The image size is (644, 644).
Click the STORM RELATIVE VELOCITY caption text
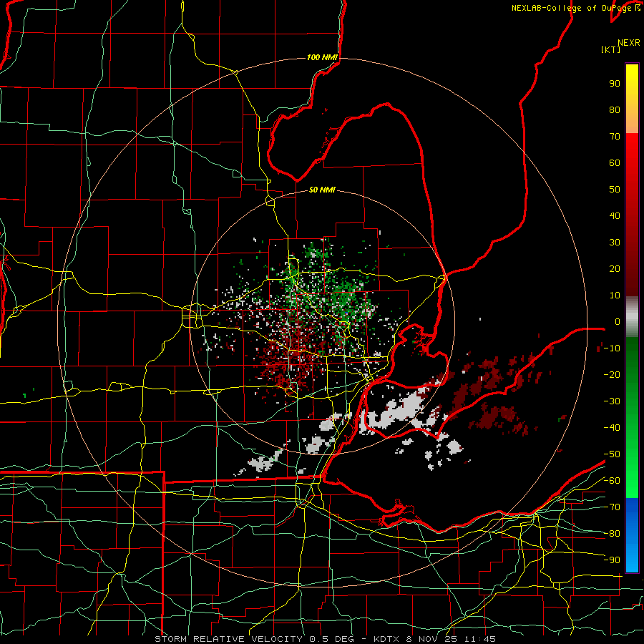pos(228,639)
